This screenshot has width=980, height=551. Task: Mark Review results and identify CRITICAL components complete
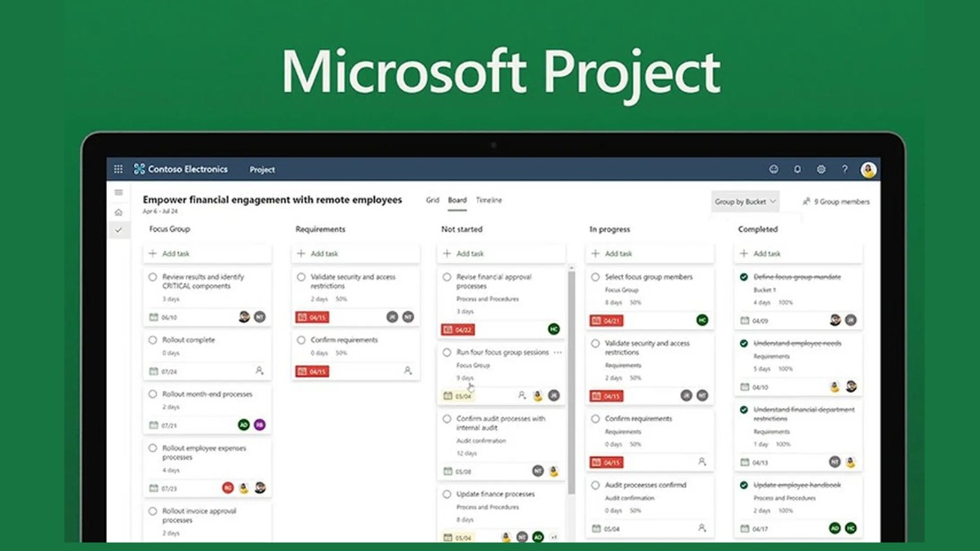[153, 278]
